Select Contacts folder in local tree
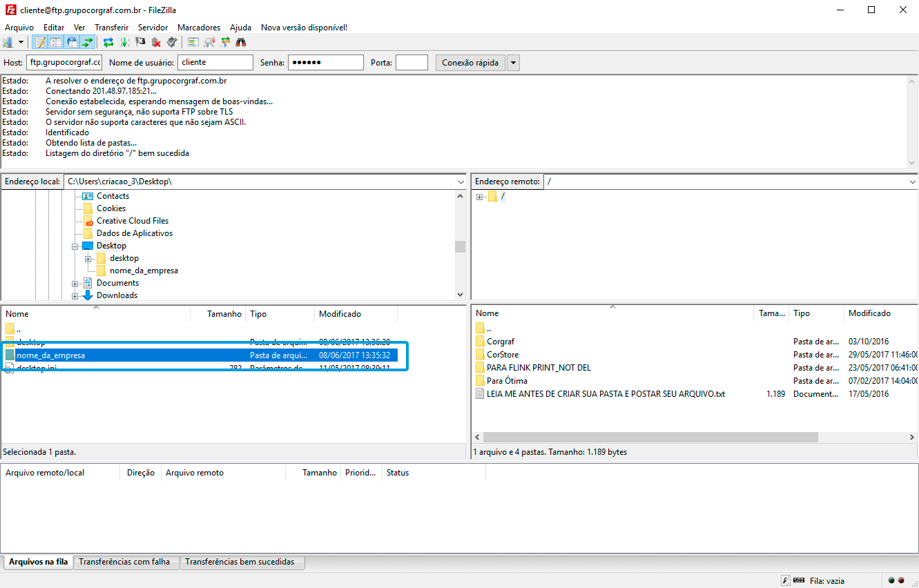The image size is (919, 588). click(x=113, y=196)
